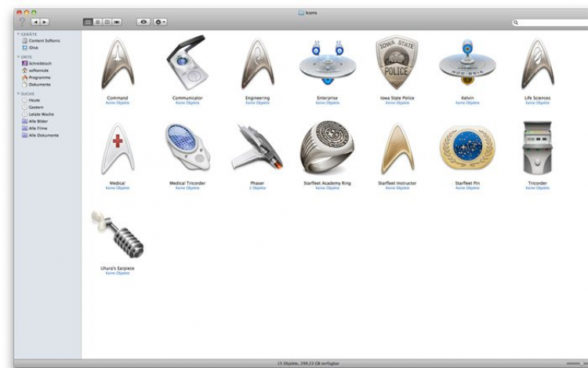Image resolution: width=588 pixels, height=368 pixels.
Task: Select the Starfleet Academy Ring icon
Action: [327, 148]
